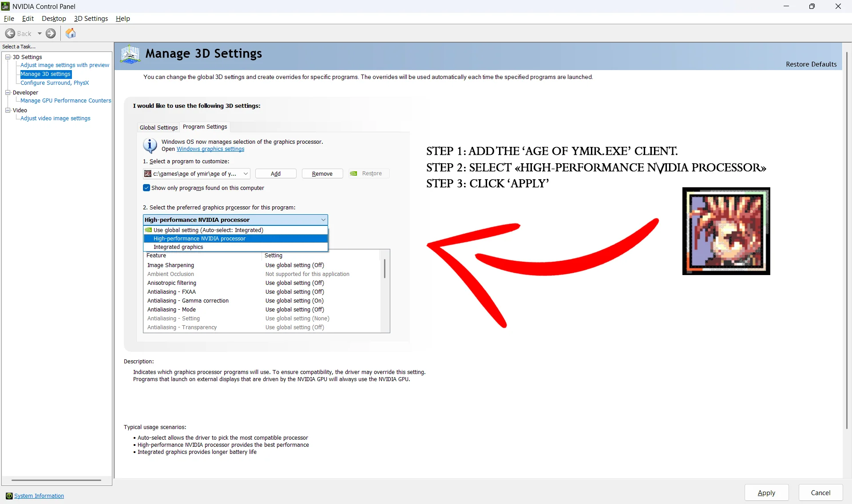Screen dimensions: 852x504
Task: Click the game icon inside the program selector
Action: [148, 173]
